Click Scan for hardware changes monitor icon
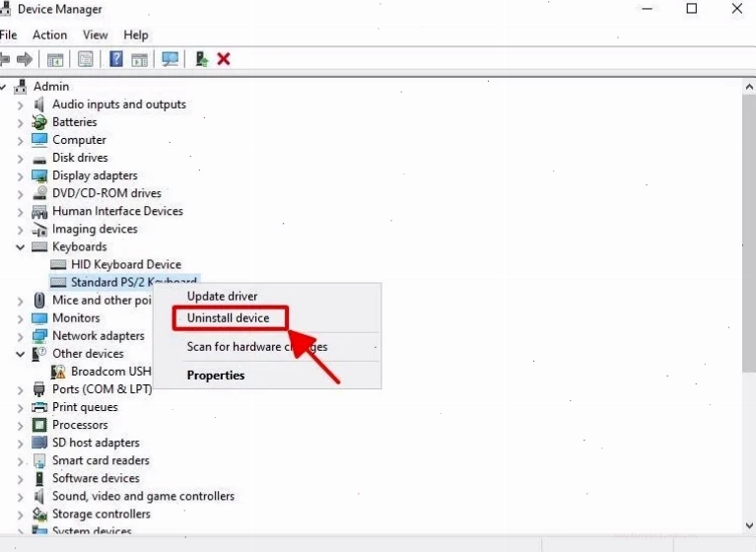This screenshot has width=756, height=552. 171,59
